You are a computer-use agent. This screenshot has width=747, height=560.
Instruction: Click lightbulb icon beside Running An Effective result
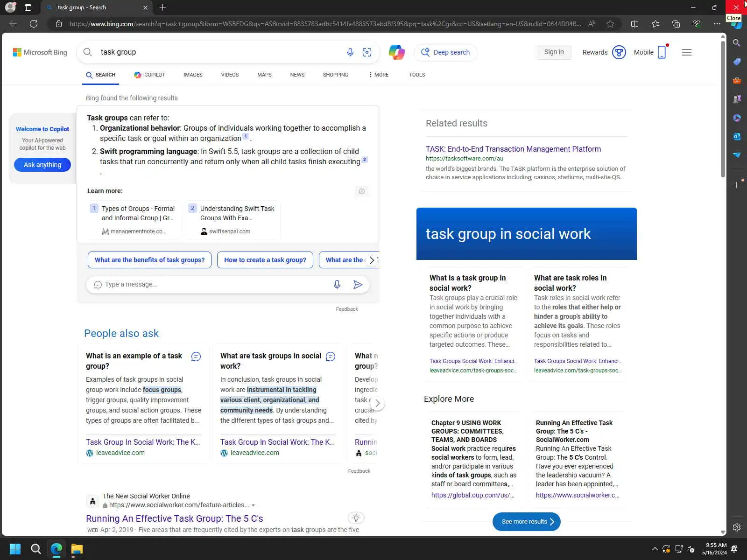(x=356, y=518)
